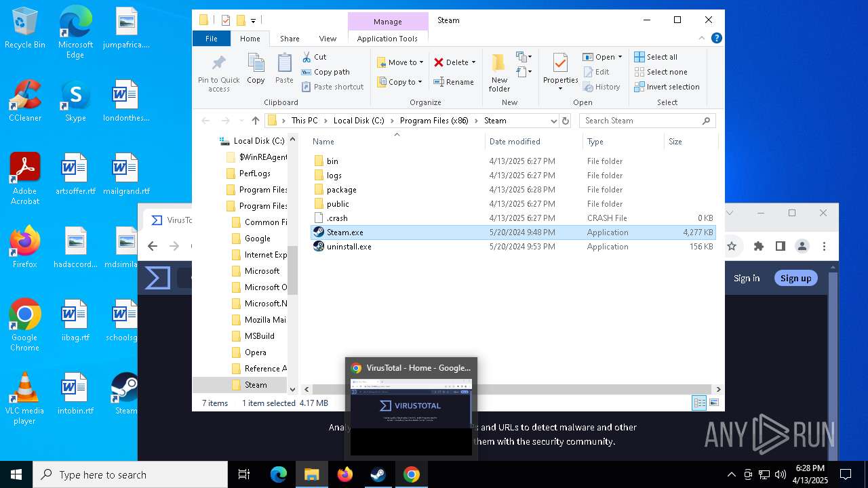Screen dimensions: 868x488
Task: Click Up one level arrow
Action: tap(255, 121)
